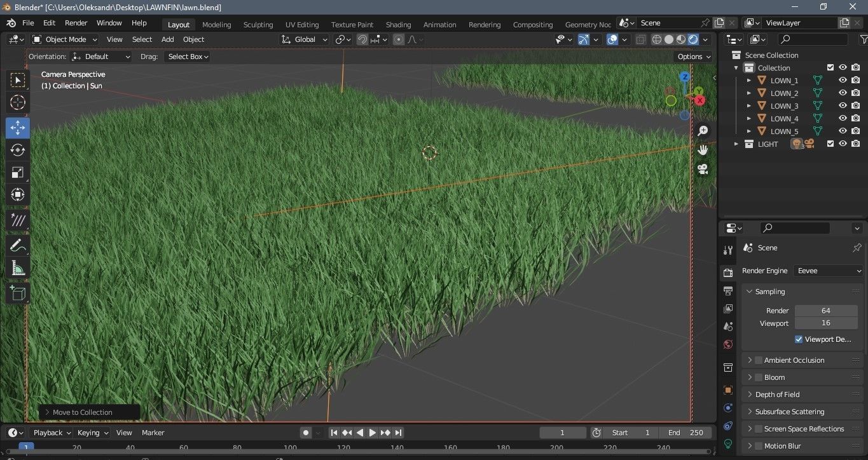Toggle camera view with camera icon

(x=703, y=169)
